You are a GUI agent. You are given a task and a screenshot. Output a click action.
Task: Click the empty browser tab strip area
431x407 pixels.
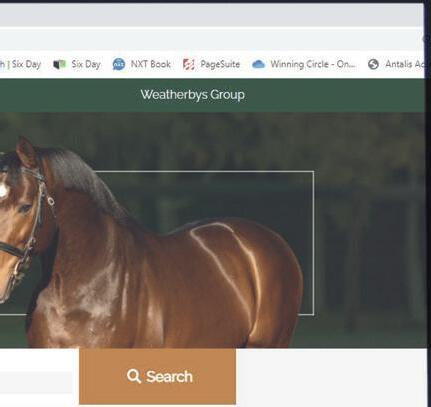[210, 15]
